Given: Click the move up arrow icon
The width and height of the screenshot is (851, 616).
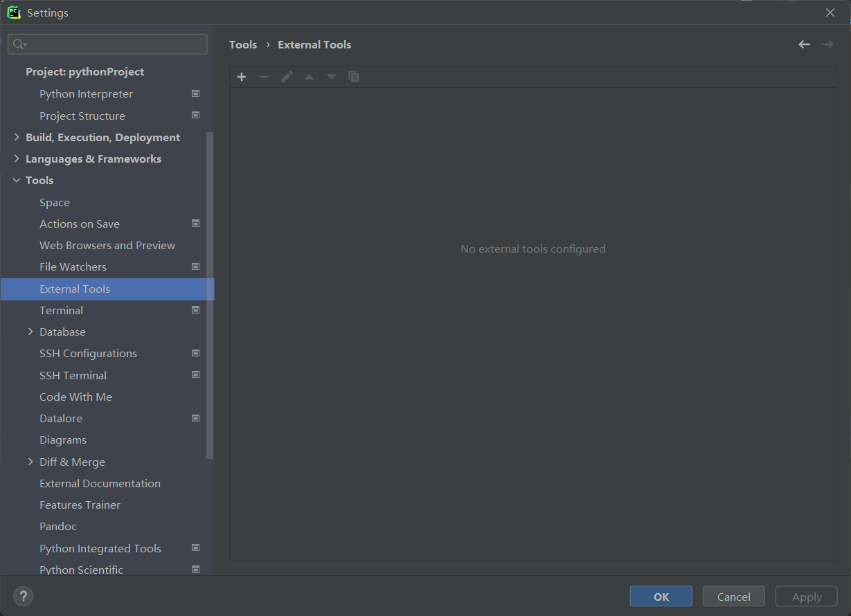Looking at the screenshot, I should coord(309,77).
